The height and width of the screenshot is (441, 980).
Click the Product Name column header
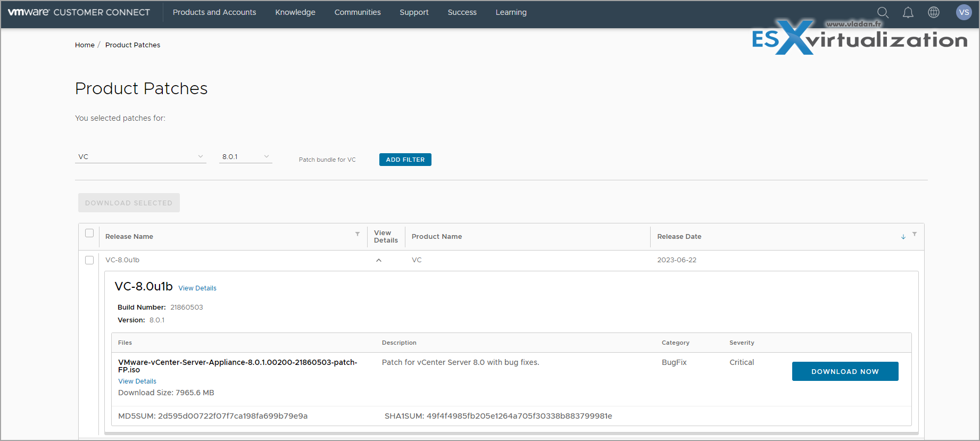[437, 237]
